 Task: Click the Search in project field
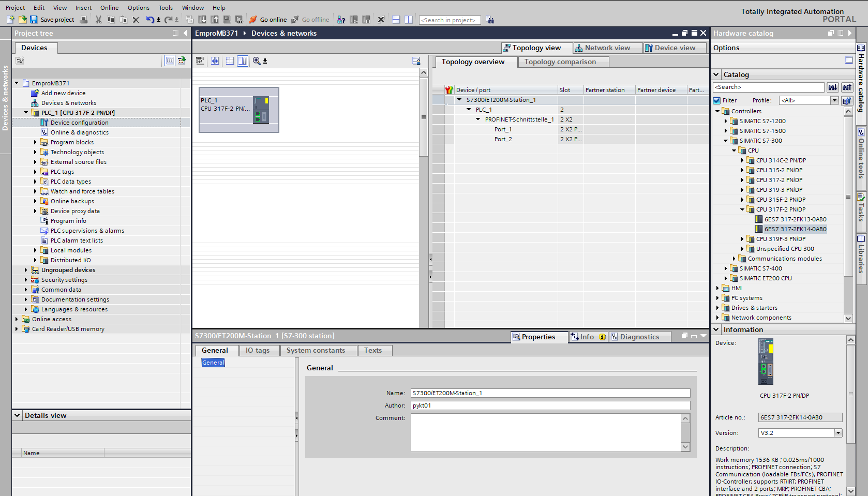point(450,20)
